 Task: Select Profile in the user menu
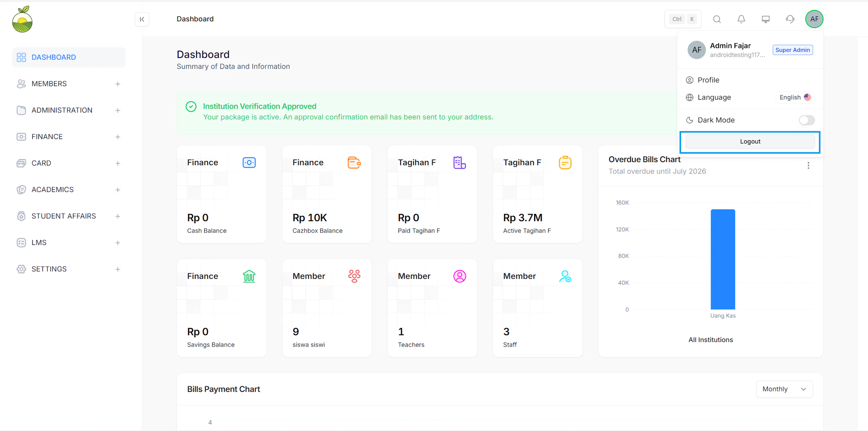pos(750,80)
